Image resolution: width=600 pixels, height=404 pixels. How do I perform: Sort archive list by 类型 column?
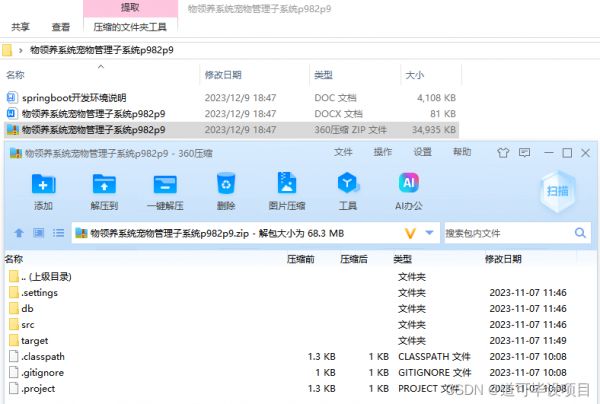[x=403, y=259]
